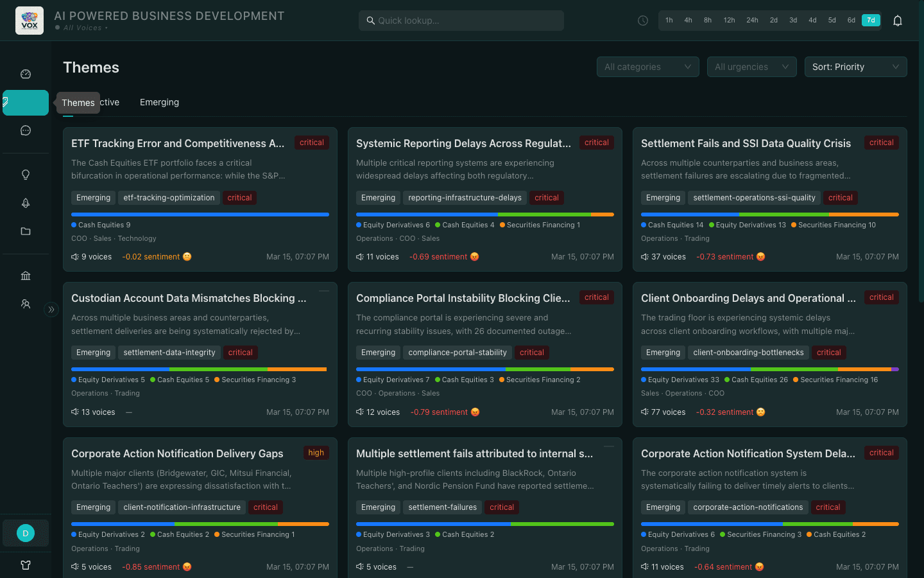Screen dimensions: 924x578
Task: Open the projects folder in the sidebar
Action: (25, 231)
